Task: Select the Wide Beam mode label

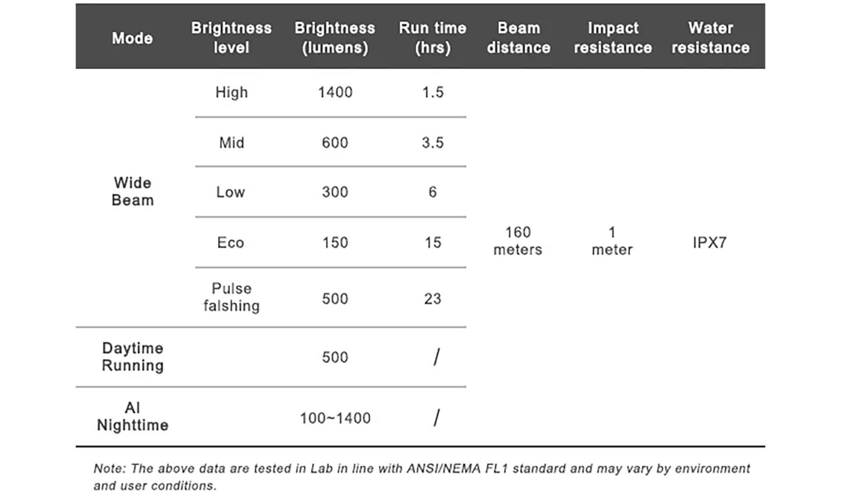Action: click(x=132, y=192)
